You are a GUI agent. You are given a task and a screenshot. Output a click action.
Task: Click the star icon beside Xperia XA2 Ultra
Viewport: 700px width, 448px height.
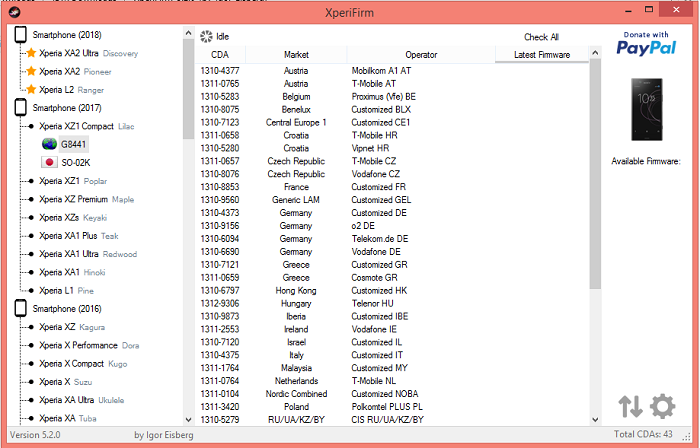[x=30, y=53]
